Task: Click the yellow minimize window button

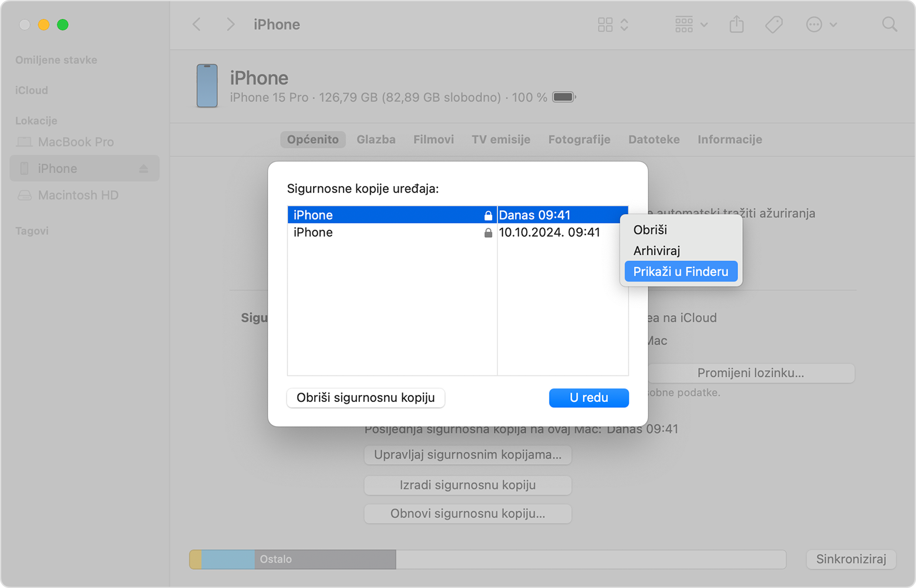Action: click(43, 25)
